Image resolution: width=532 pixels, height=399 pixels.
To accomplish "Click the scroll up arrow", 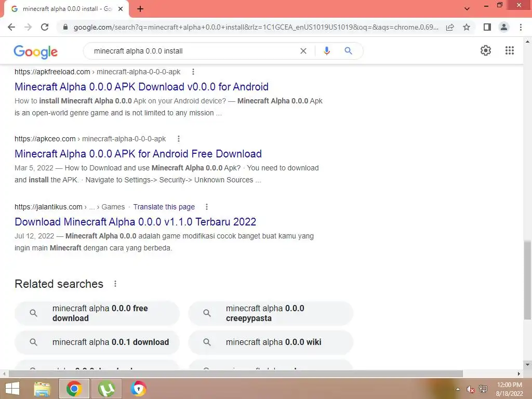I will coord(527,42).
